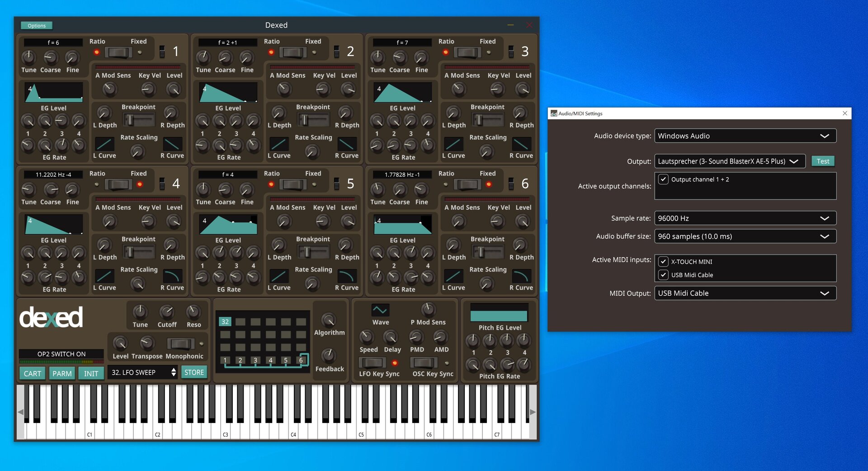Open Audio device type dropdown
This screenshot has height=471, width=868.
[745, 136]
